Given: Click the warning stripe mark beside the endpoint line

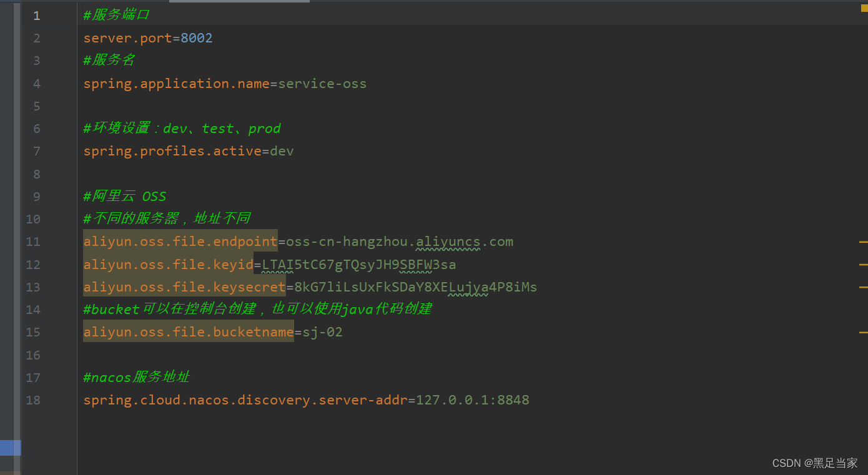Looking at the screenshot, I should pyautogui.click(x=864, y=242).
